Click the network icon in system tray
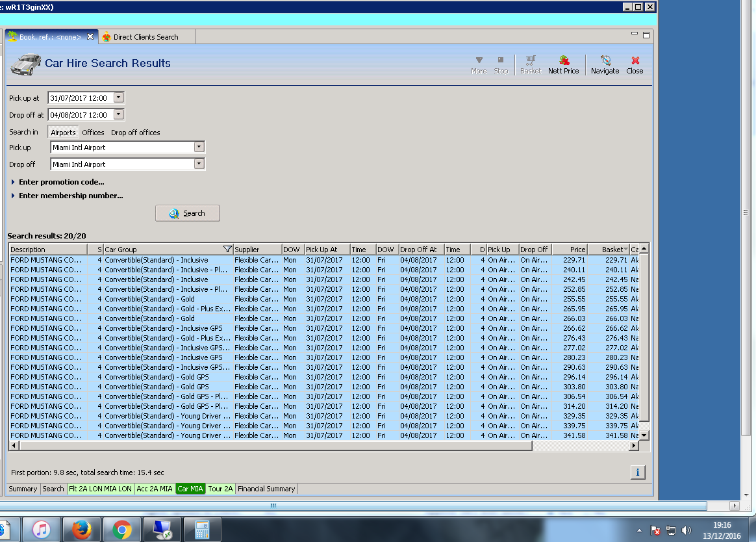 (671, 530)
